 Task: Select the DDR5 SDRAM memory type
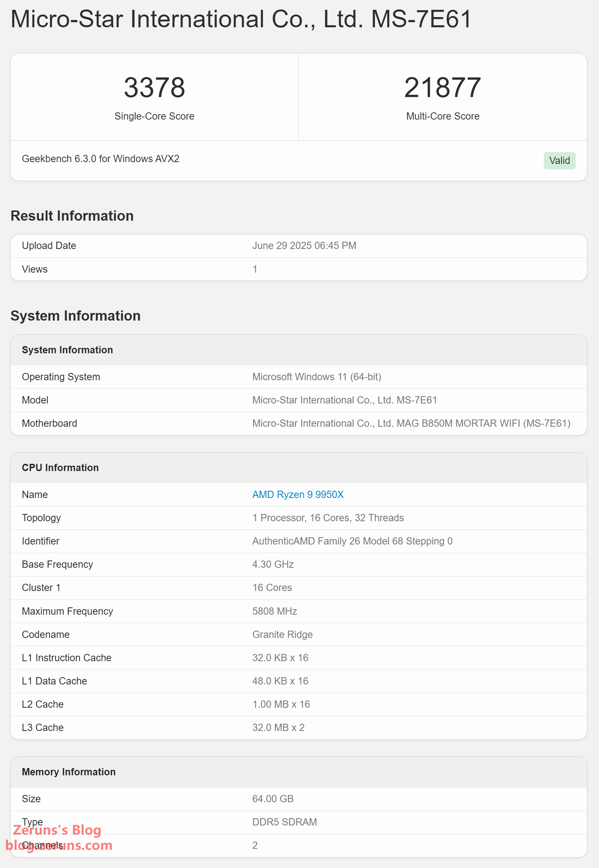point(285,822)
